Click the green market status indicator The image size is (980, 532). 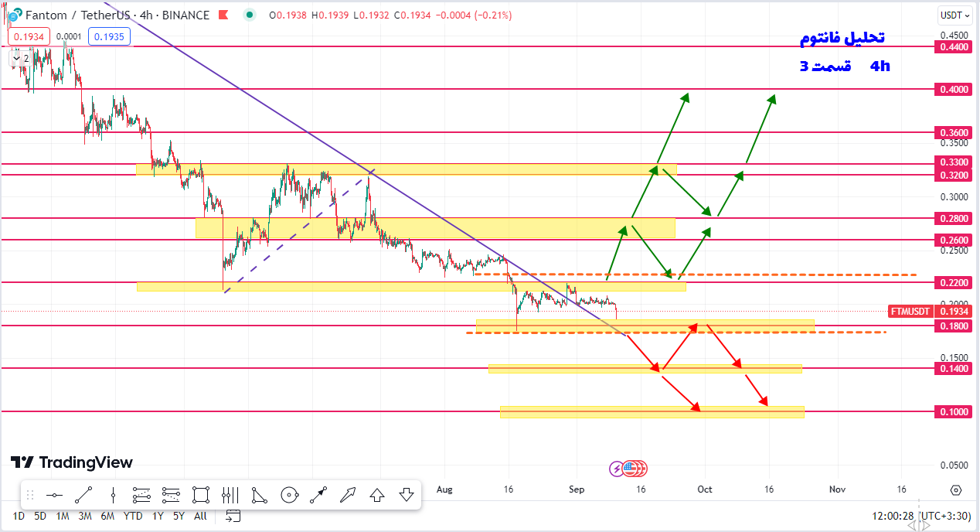point(248,15)
